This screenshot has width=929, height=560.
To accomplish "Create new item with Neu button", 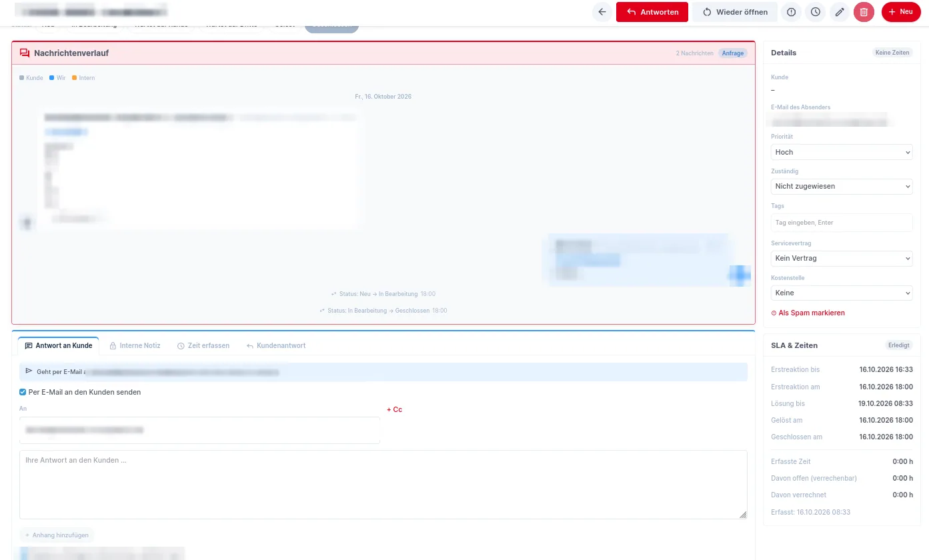I will 901,12.
